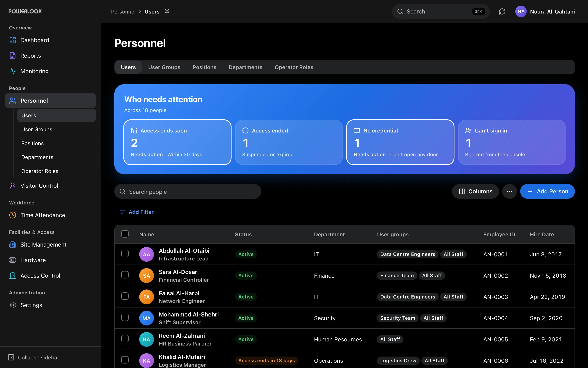The image size is (588, 368).
Task: Filter by No credential card
Action: 400,142
